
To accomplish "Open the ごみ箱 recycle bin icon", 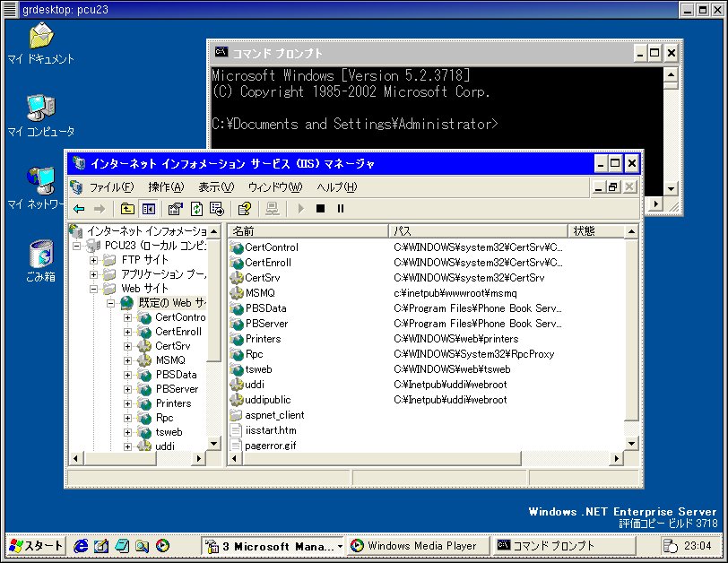I will point(41,261).
